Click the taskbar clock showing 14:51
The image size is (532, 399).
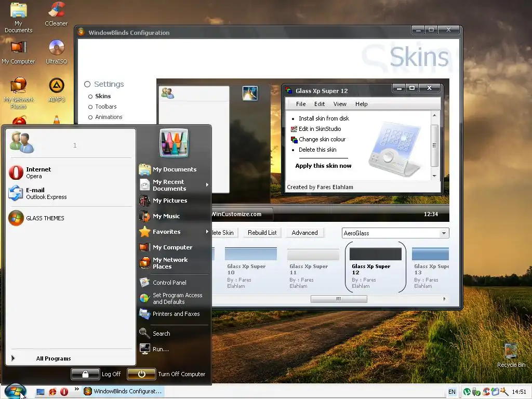tap(519, 392)
